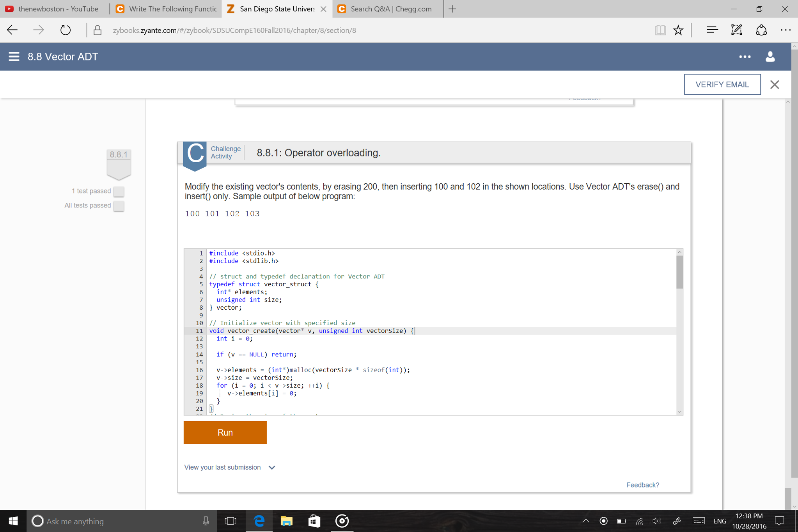
Task: Check the 1 test passed checkbox
Action: 119,192
